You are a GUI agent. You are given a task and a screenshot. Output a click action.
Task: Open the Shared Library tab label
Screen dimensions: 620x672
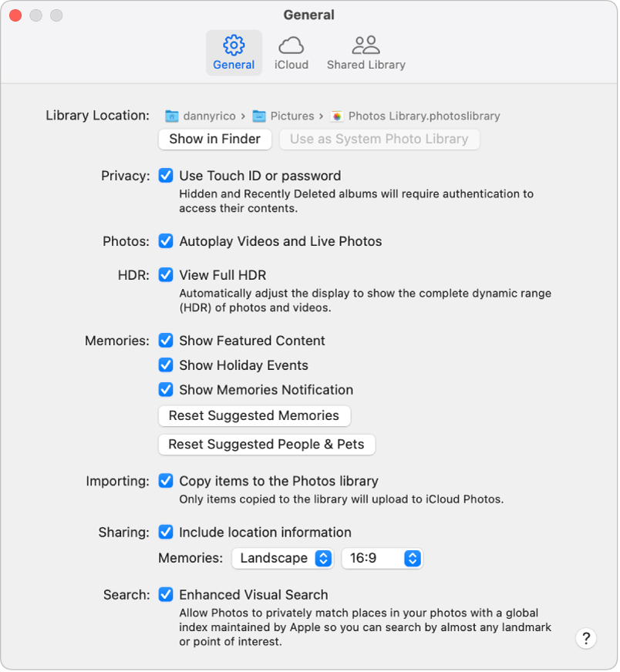366,66
